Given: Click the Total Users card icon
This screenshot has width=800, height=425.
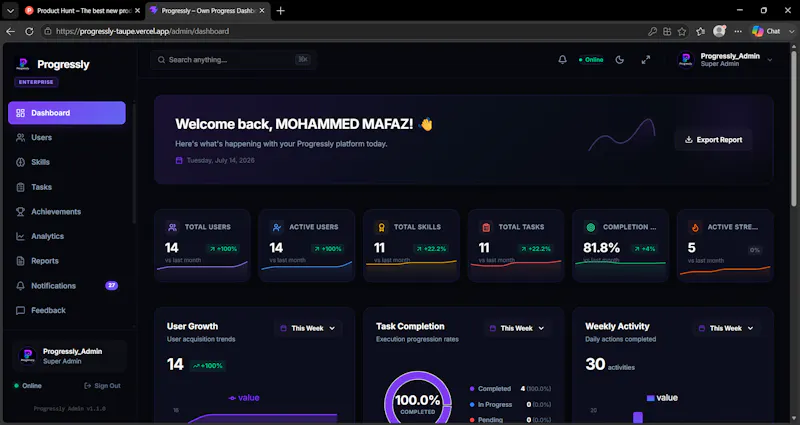Looking at the screenshot, I should pyautogui.click(x=172, y=227).
